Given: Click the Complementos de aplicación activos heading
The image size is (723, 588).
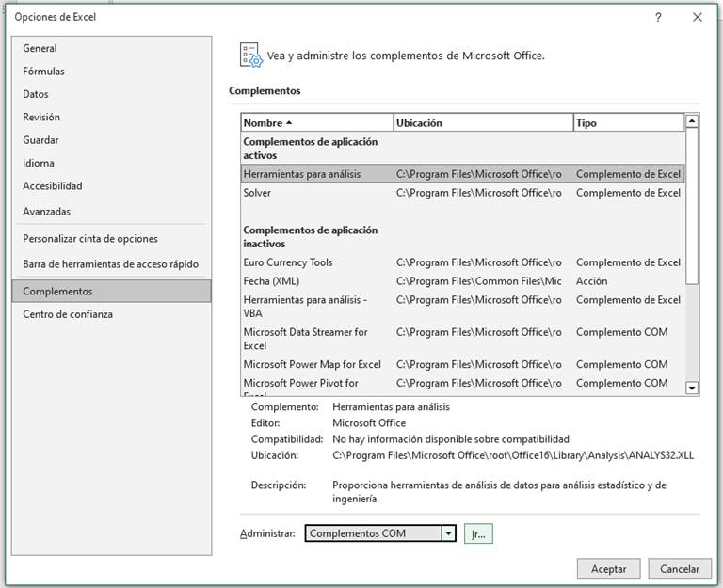Looking at the screenshot, I should tap(311, 149).
